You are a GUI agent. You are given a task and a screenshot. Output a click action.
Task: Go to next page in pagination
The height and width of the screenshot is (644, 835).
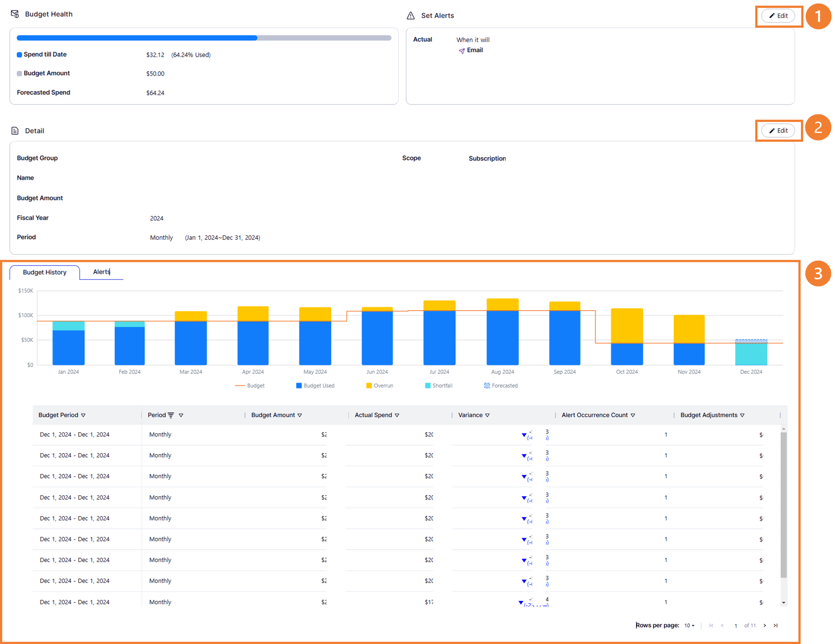click(x=765, y=625)
